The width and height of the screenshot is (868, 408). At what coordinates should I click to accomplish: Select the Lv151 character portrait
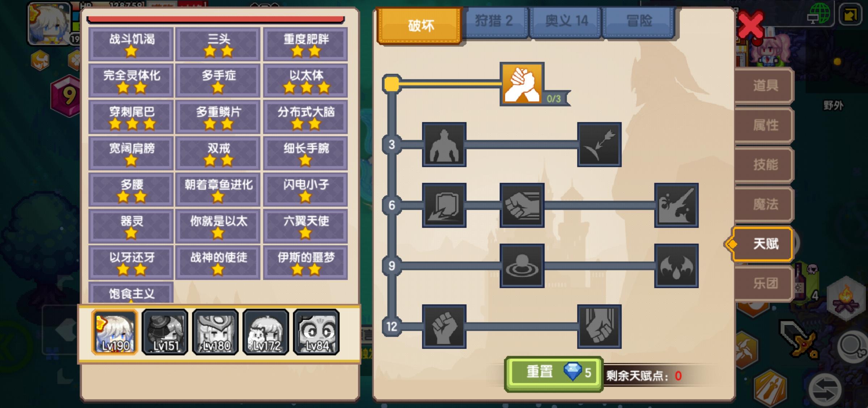165,332
